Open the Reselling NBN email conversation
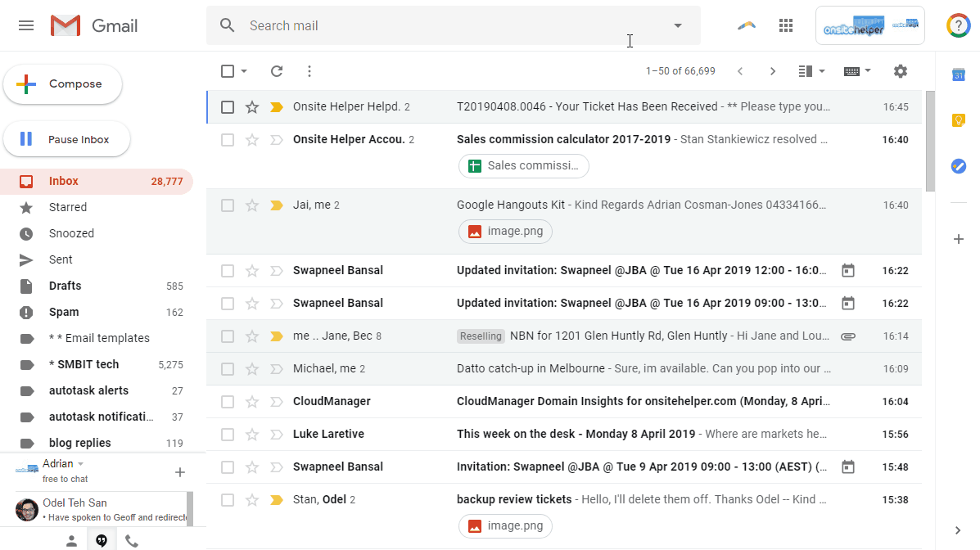The image size is (980, 550). (x=564, y=336)
